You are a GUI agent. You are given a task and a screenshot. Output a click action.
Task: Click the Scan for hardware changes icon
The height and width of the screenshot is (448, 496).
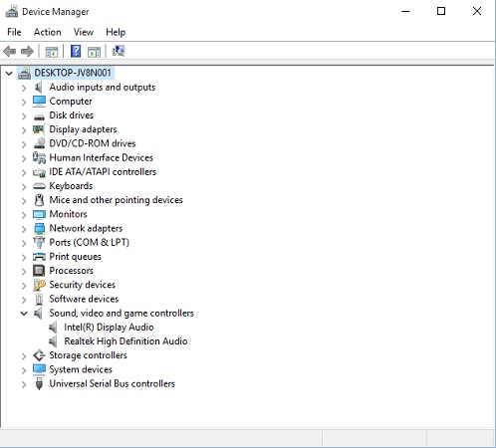coord(119,51)
